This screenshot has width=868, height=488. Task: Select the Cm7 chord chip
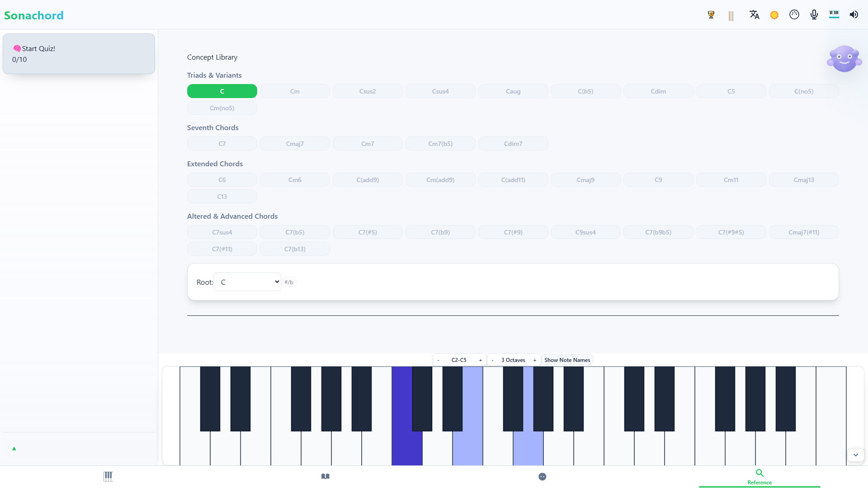[368, 144]
